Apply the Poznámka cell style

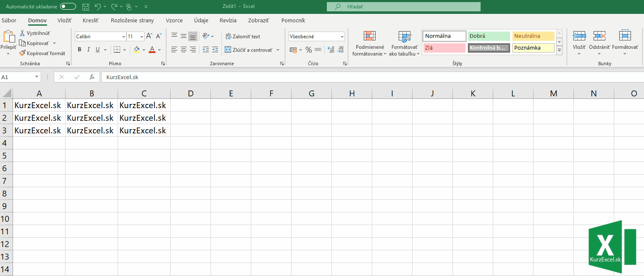tap(533, 48)
